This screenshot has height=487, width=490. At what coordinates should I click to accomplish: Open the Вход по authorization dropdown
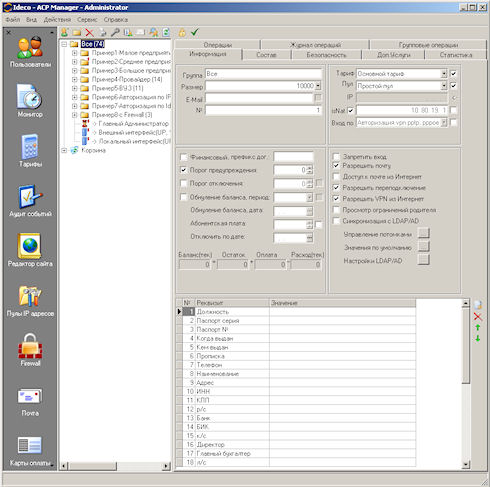coord(444,123)
